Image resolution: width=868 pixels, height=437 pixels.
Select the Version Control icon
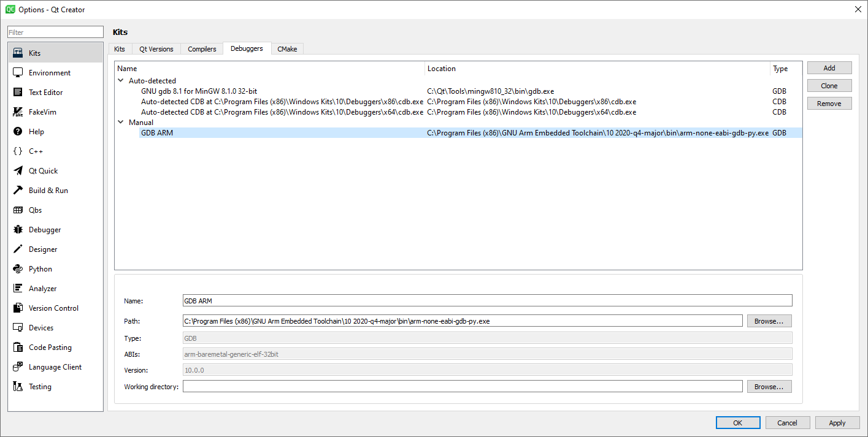[x=18, y=308]
